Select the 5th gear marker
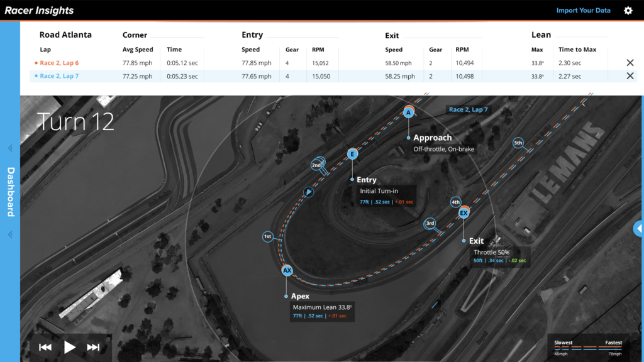Viewport: 644px width, 362px height. 518,143
